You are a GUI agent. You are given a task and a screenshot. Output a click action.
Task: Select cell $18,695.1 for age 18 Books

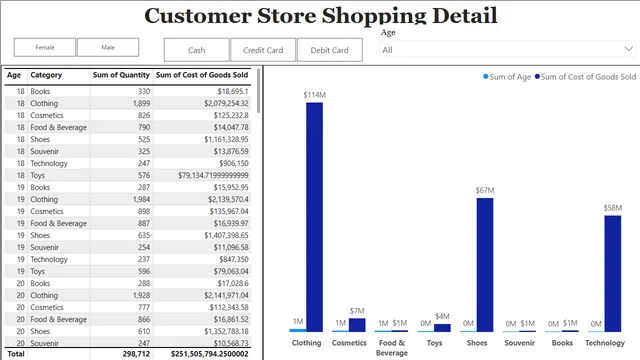point(233,91)
